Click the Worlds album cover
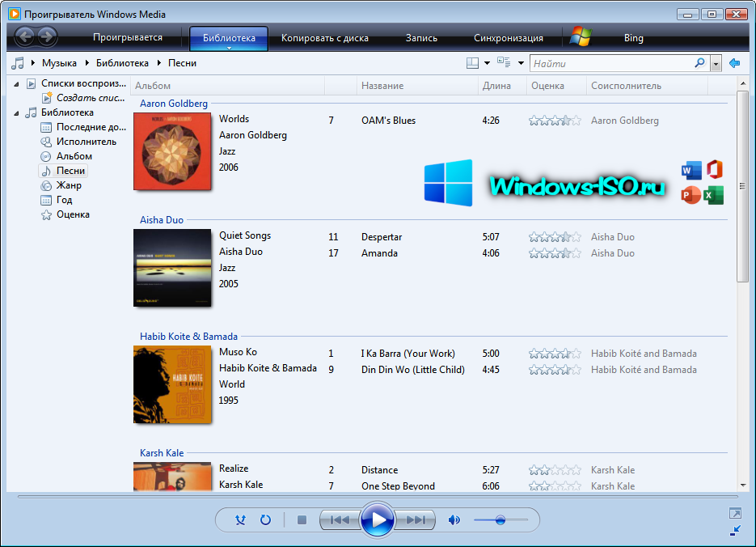Screen dimensions: 756x547 pos(172,151)
